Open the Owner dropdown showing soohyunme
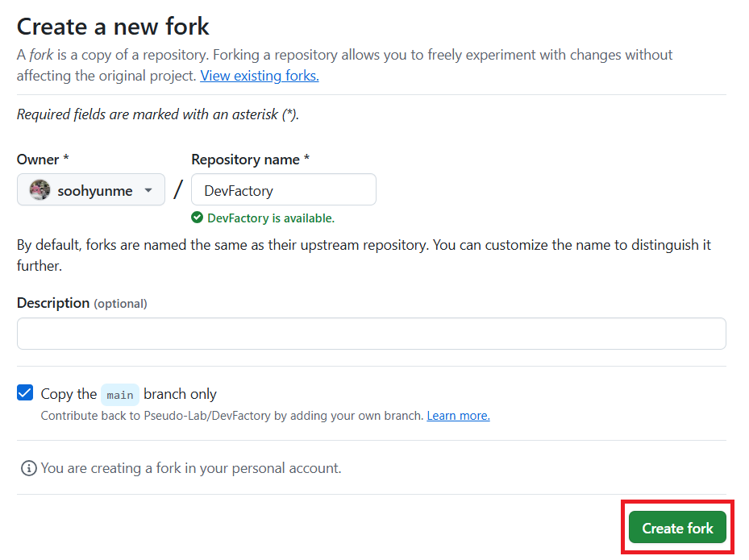 pos(90,190)
